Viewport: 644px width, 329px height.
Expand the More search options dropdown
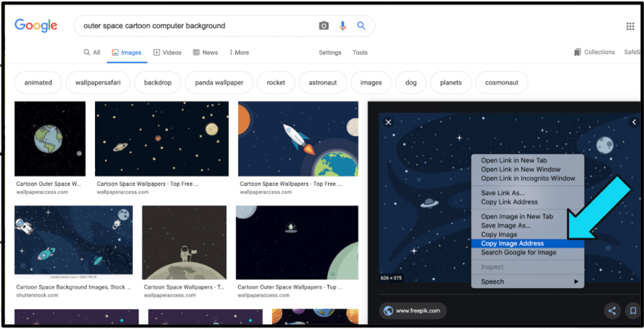(239, 53)
